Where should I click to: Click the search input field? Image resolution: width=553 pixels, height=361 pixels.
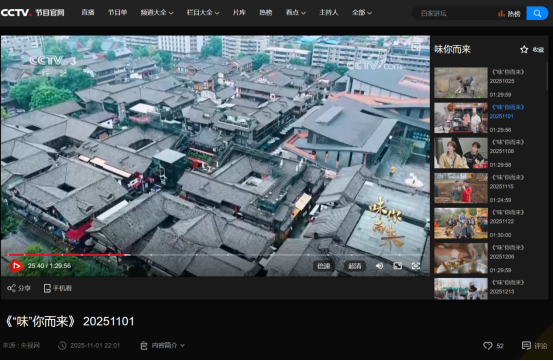[455, 13]
